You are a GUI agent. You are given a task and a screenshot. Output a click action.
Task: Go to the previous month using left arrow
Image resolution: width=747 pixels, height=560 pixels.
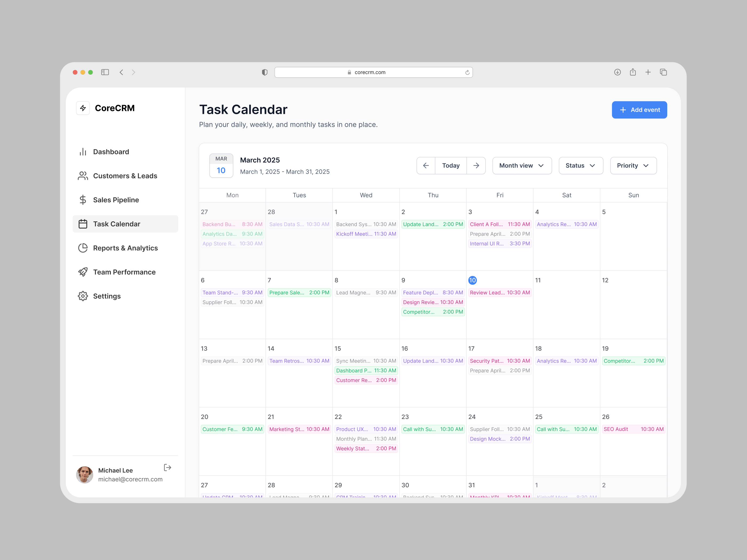tap(426, 165)
